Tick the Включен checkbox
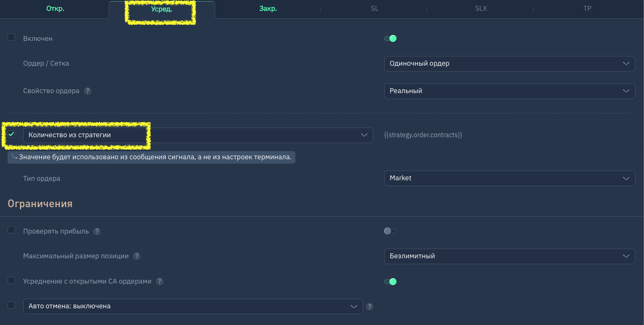The width and height of the screenshot is (644, 325). coord(11,38)
